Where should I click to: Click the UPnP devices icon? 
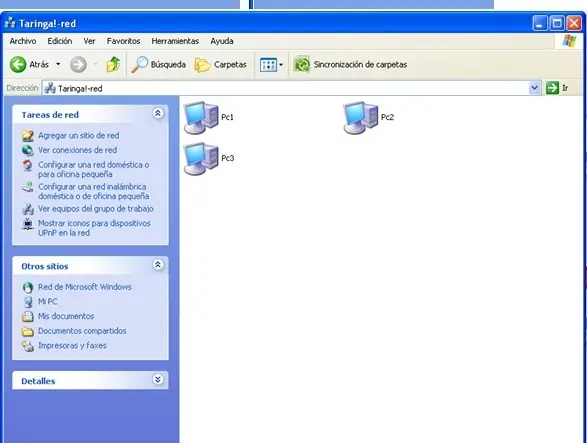point(28,224)
